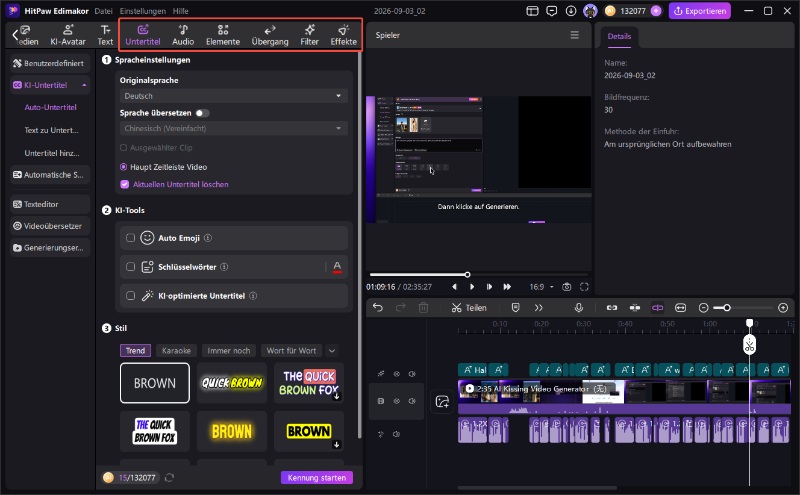Switch to the Details tab
Screen dimensions: 800x495
pos(619,36)
